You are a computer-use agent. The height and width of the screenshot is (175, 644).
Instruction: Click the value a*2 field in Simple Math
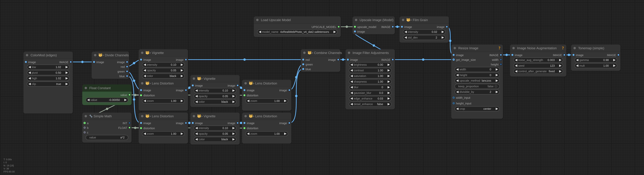click(107, 138)
